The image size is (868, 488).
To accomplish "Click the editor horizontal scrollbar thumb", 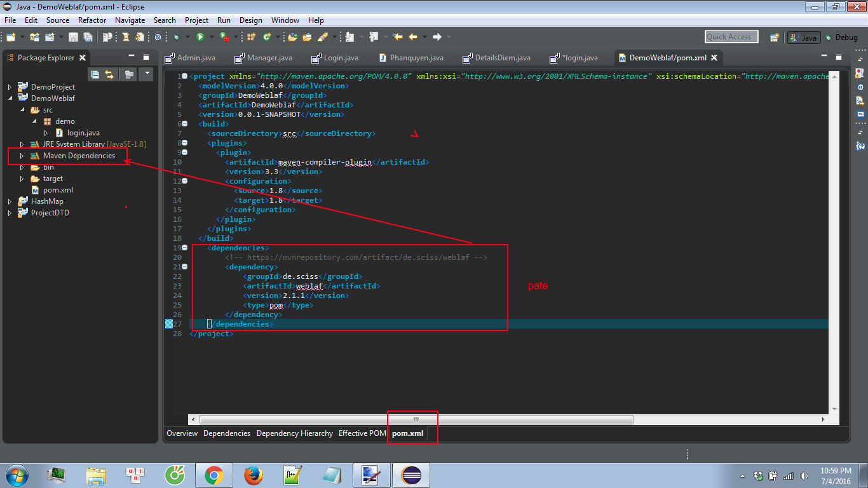I will click(416, 419).
